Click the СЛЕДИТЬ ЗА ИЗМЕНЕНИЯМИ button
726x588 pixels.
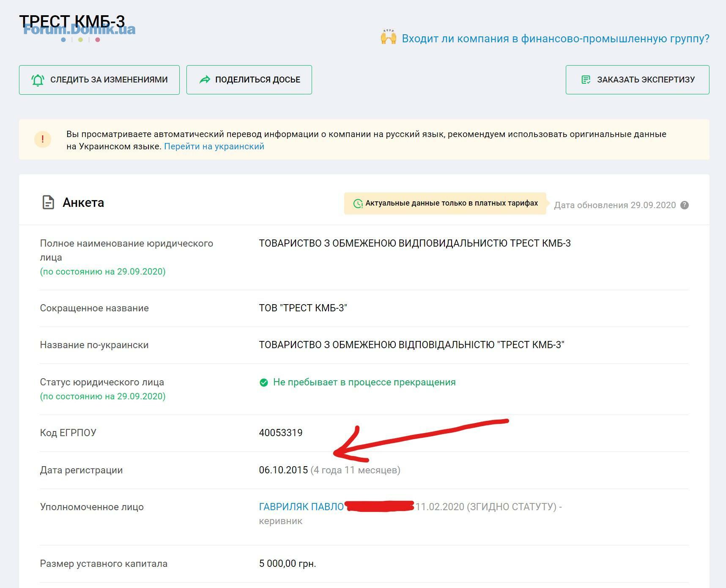(99, 80)
